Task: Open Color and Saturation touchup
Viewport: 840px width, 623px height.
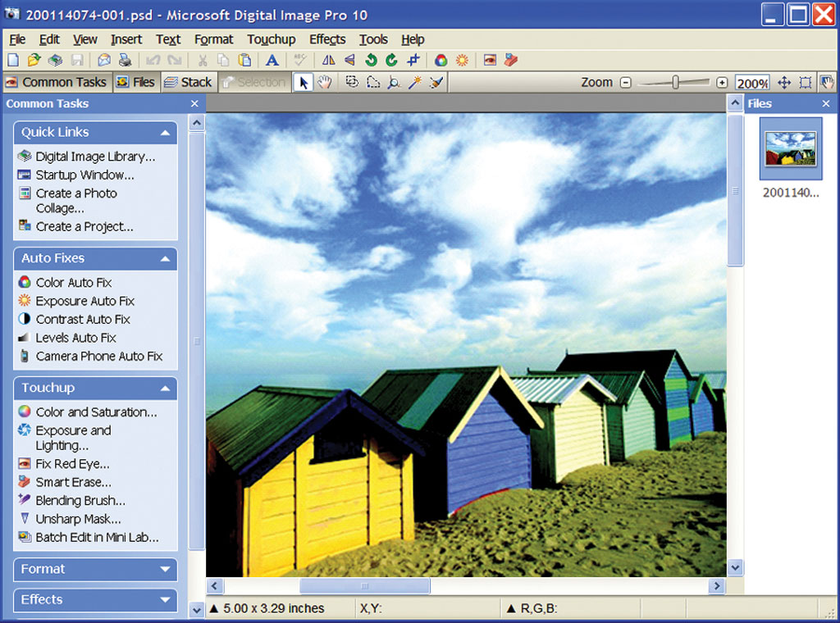Action: click(x=97, y=412)
